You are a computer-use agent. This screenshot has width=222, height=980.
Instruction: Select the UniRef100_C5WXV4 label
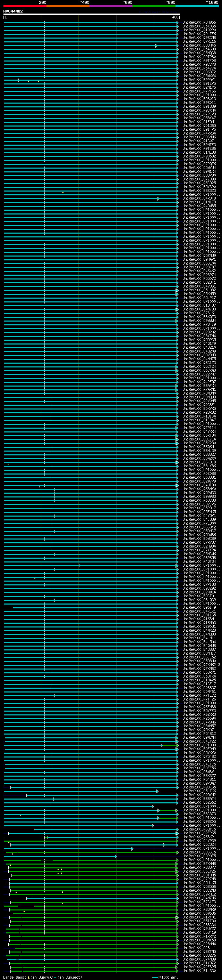pyautogui.click(x=199, y=76)
